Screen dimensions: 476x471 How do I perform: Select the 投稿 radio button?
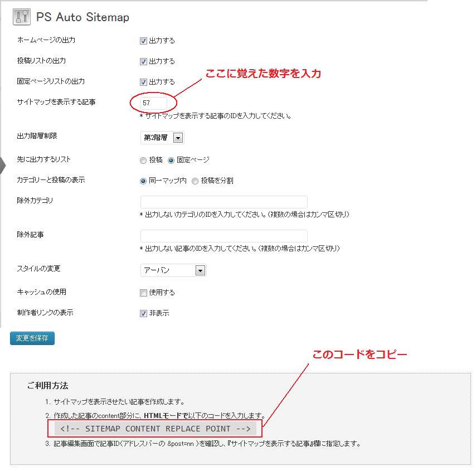coord(143,161)
